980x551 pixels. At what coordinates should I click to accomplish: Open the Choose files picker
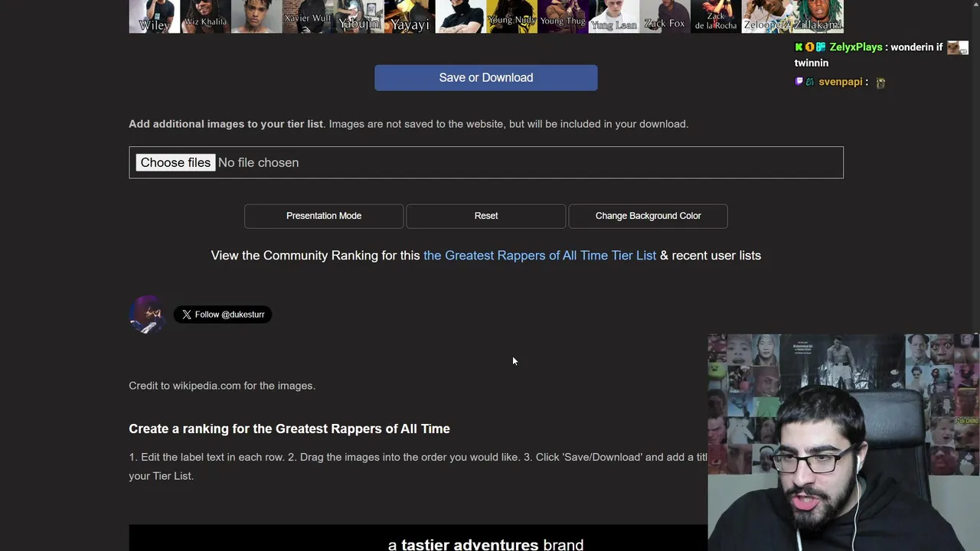click(175, 162)
